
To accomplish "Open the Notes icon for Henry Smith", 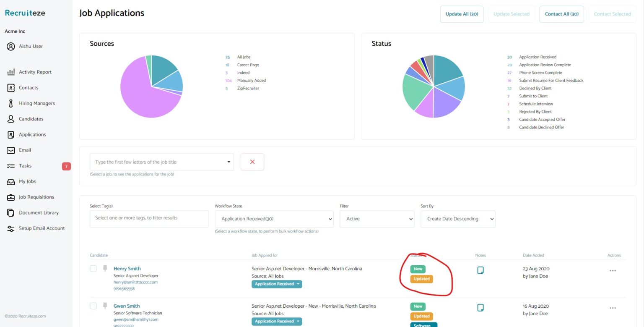I will pos(480,271).
